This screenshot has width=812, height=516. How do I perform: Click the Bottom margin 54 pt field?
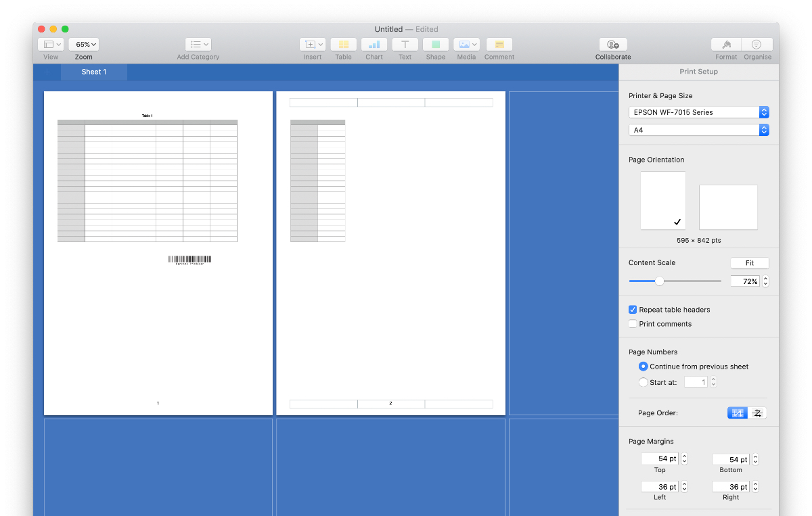(x=731, y=459)
